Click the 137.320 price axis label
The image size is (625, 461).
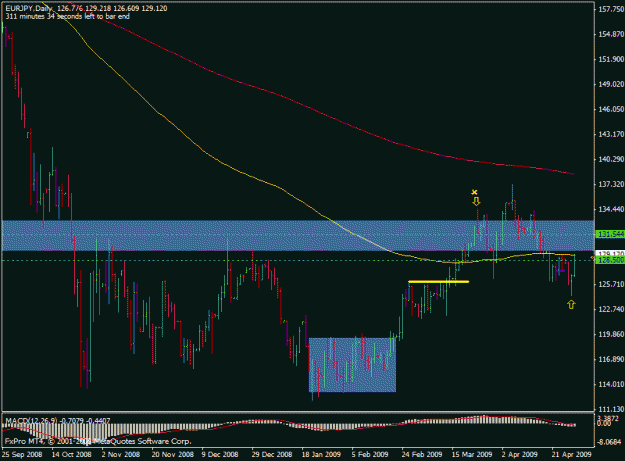point(611,184)
